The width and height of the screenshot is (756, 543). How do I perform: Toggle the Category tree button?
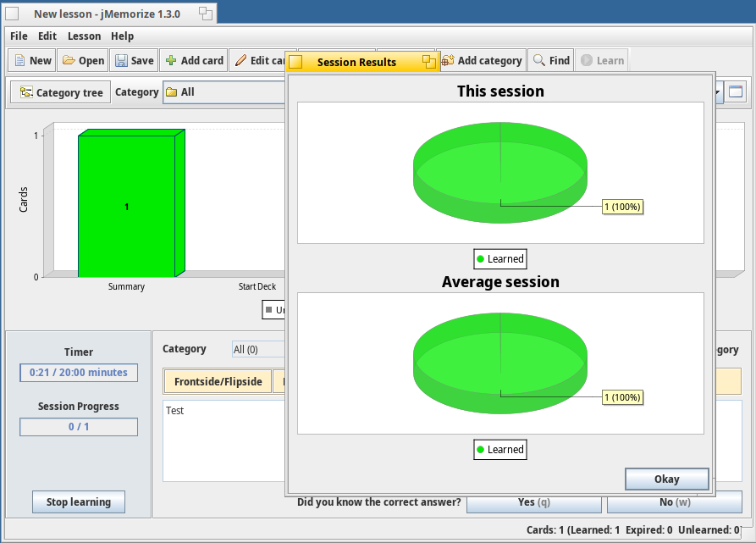[x=61, y=92]
